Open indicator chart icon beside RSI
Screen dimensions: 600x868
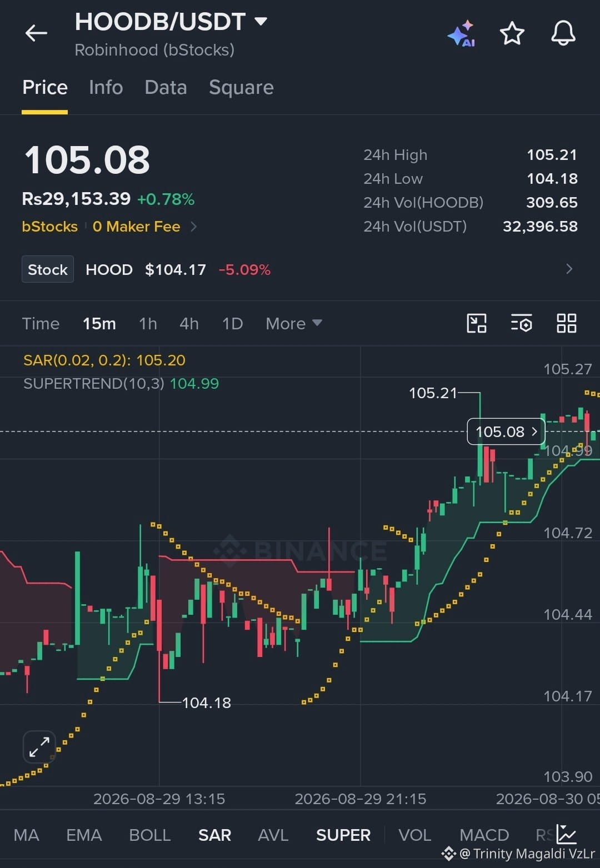point(567,834)
